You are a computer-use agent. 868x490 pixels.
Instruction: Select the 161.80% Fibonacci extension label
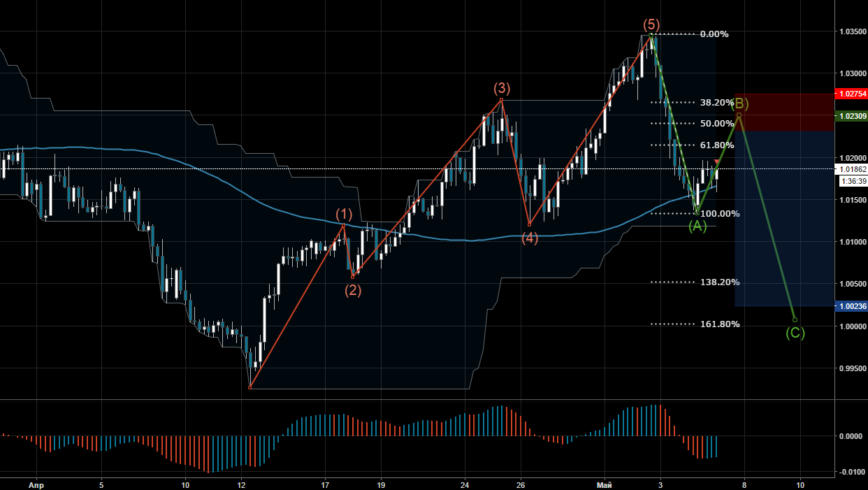719,324
